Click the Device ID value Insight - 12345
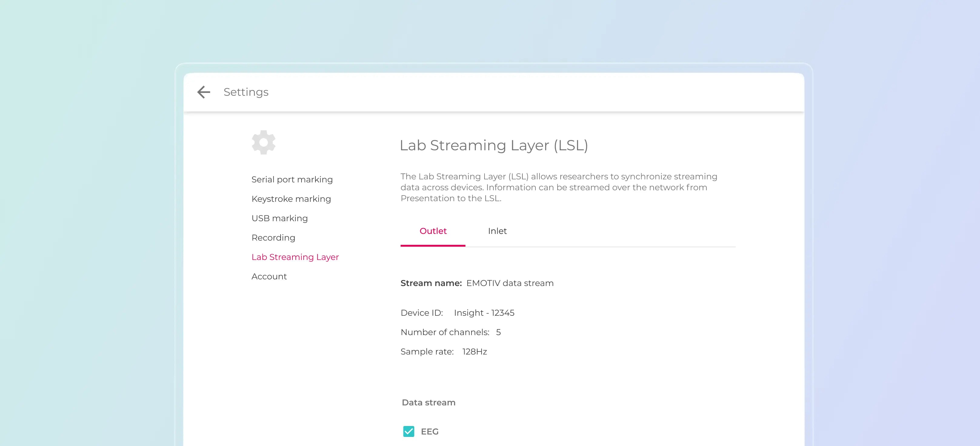The height and width of the screenshot is (446, 980). [484, 313]
